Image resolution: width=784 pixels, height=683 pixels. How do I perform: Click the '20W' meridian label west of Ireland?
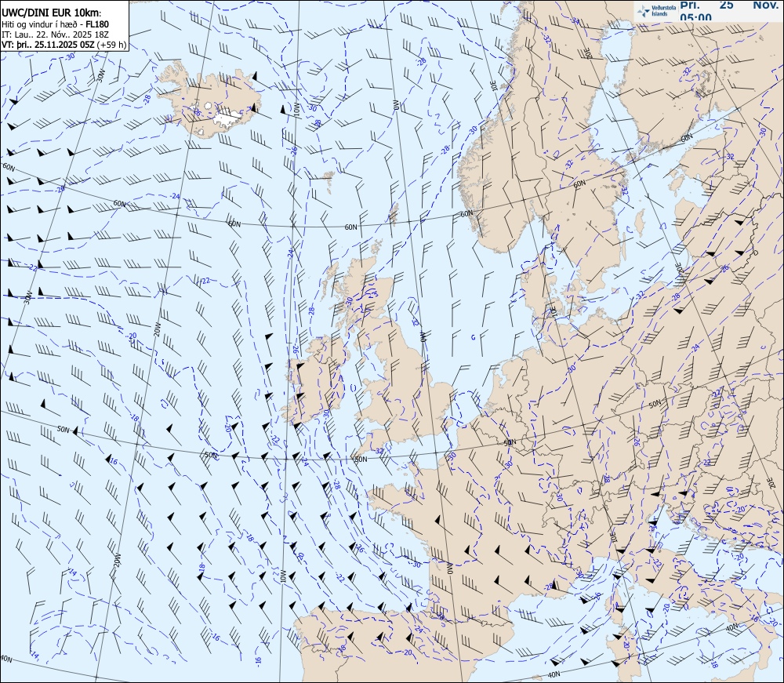tap(157, 329)
